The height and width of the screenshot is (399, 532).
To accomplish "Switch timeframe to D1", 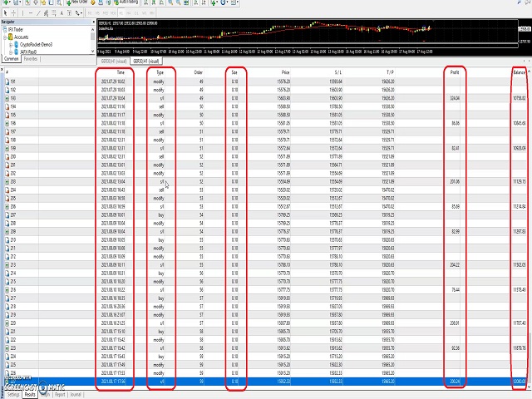I will [x=136, y=13].
